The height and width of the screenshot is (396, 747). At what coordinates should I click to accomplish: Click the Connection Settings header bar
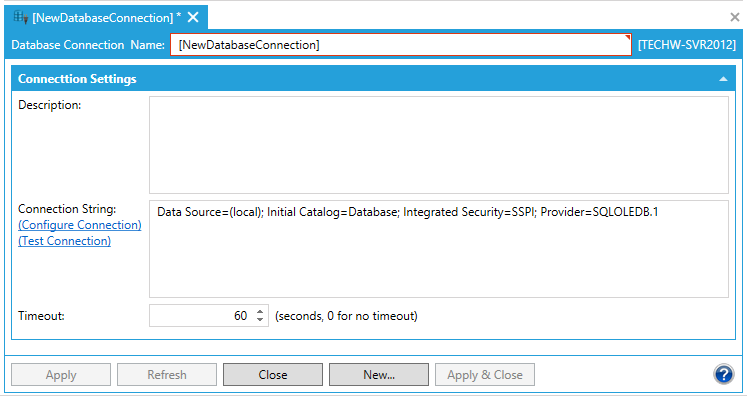374,79
